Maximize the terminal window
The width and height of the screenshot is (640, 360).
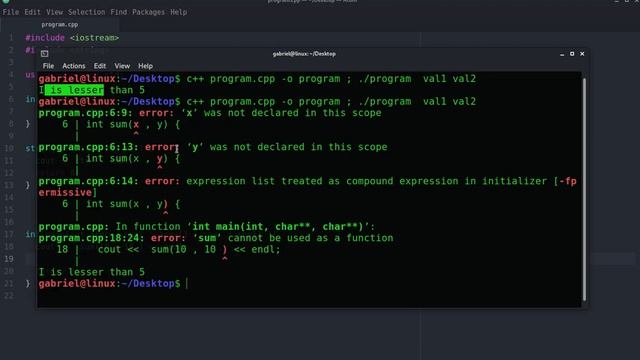pyautogui.click(x=572, y=54)
